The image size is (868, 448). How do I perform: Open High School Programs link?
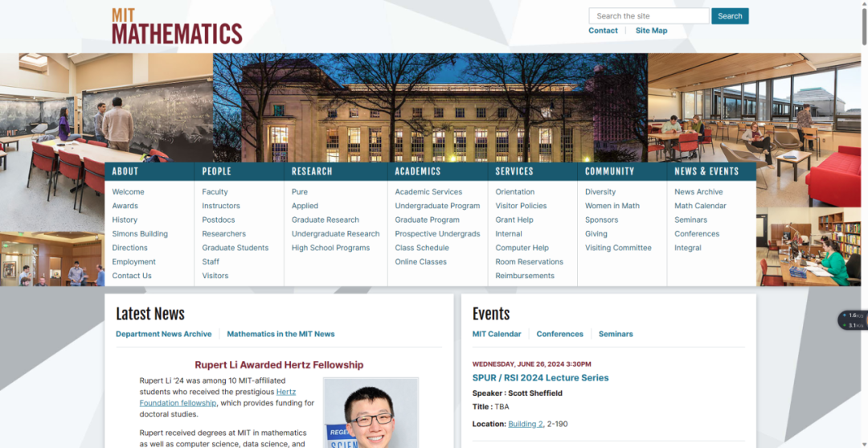[330, 248]
